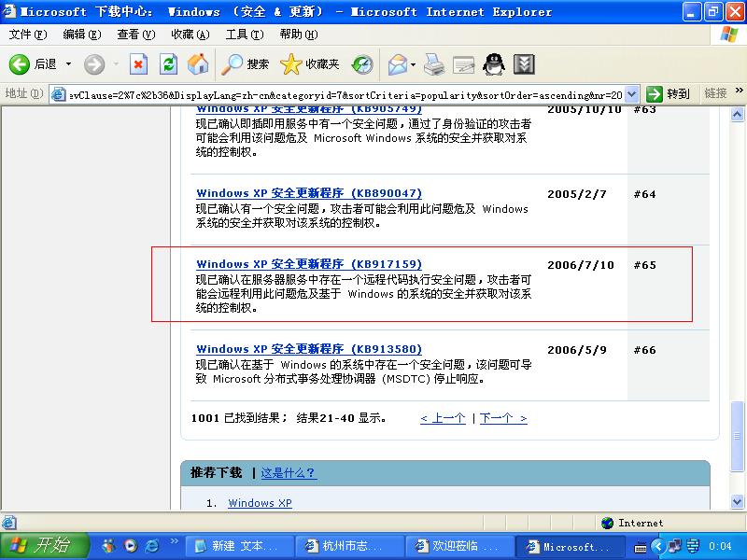Open the Windows XP recommended download link

[261, 503]
